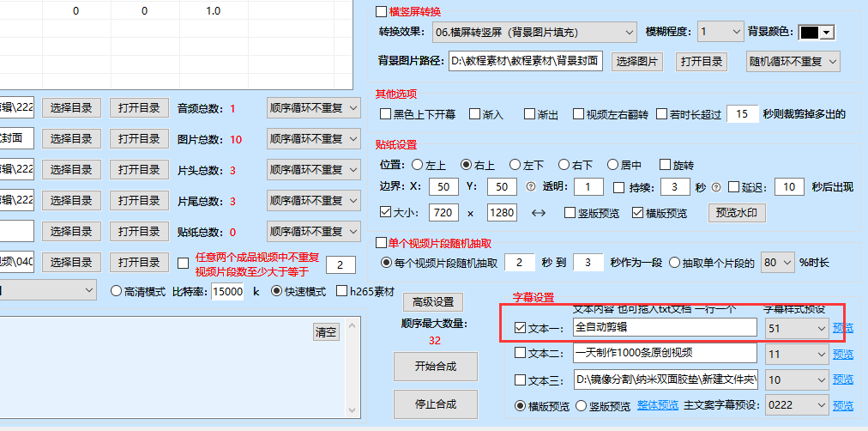
Task: Open 随机循环不重复 dropdown
Action: (x=793, y=62)
